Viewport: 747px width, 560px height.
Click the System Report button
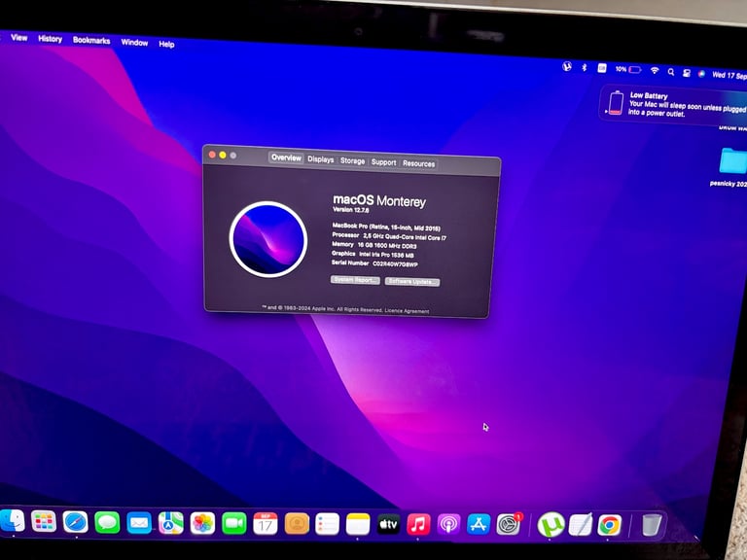click(x=355, y=280)
